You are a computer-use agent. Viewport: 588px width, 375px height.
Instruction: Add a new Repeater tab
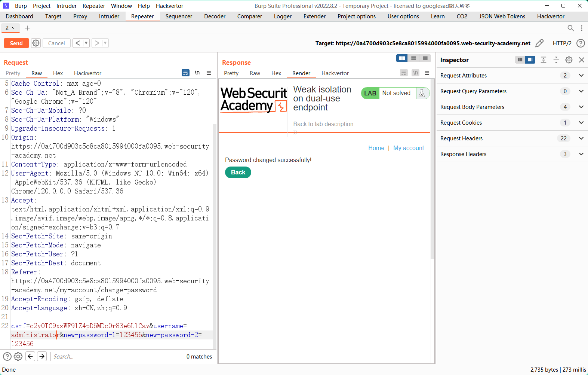pos(27,28)
